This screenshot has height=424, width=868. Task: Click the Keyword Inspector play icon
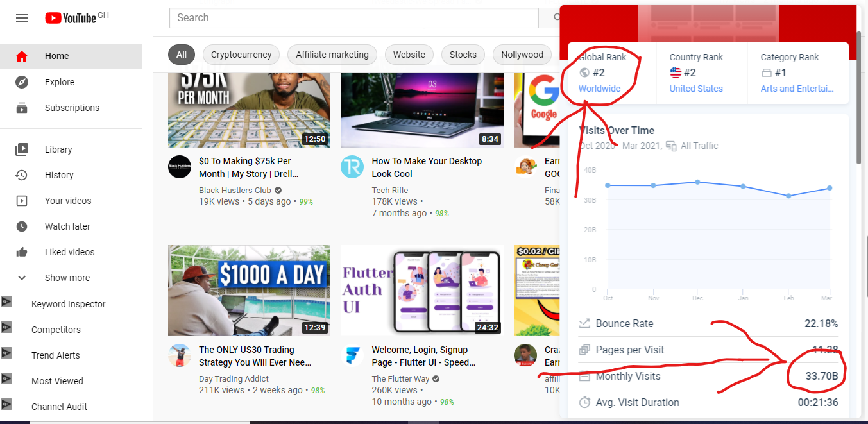[6, 301]
